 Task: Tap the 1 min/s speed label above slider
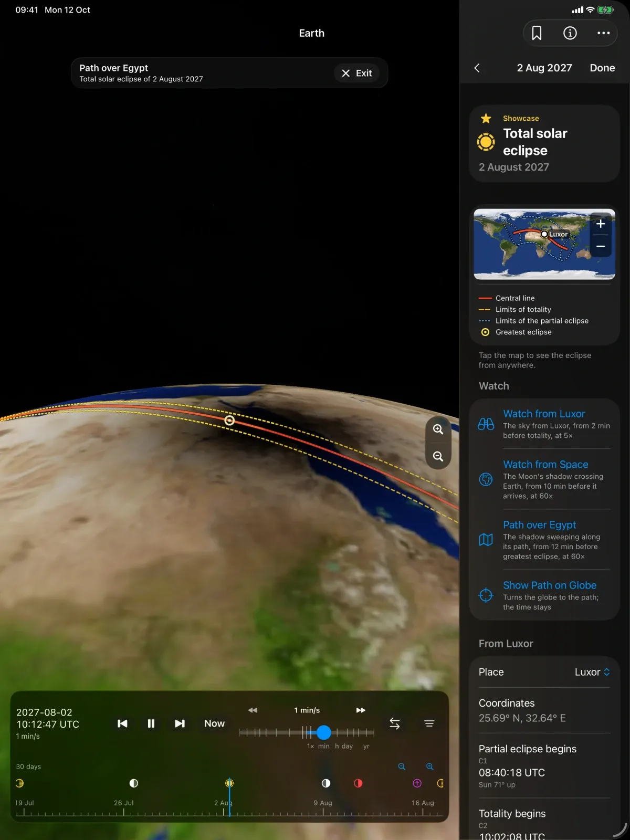[x=307, y=710]
